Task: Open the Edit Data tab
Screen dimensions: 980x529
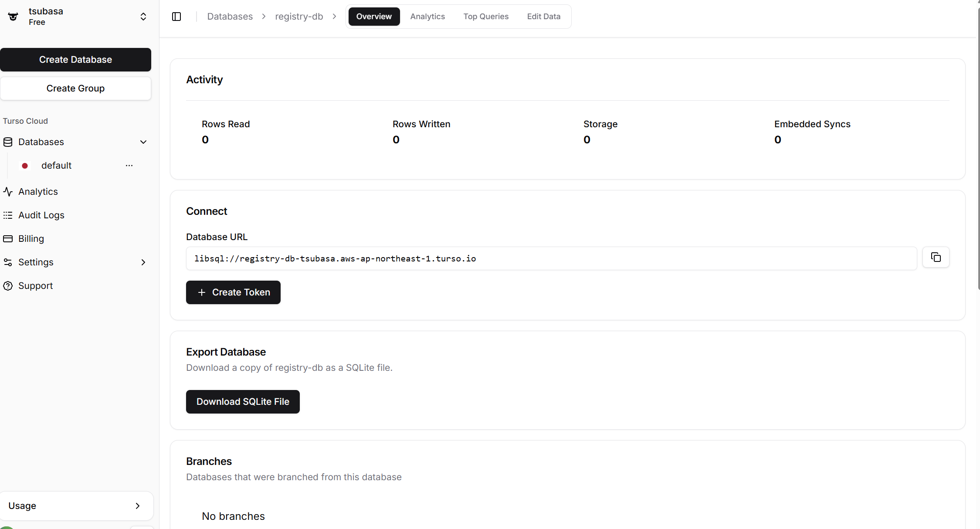Action: (x=543, y=17)
